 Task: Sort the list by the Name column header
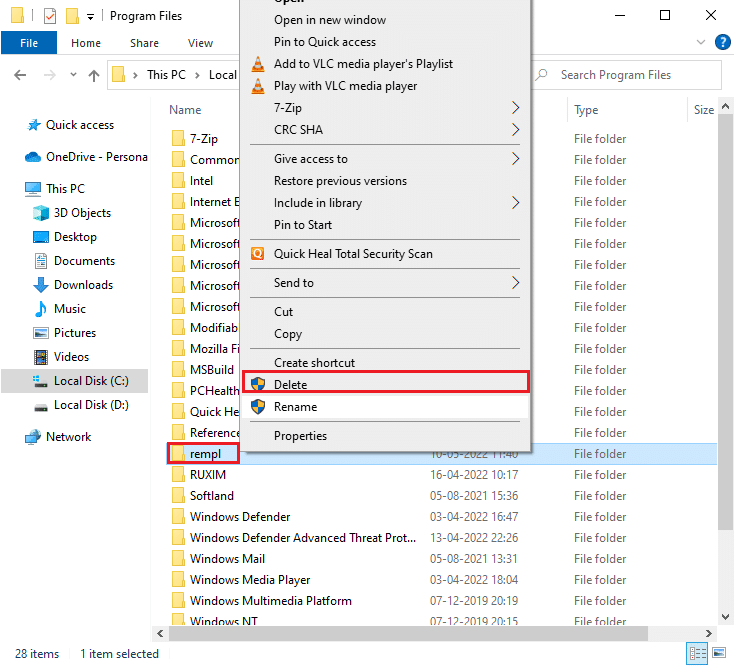185,110
